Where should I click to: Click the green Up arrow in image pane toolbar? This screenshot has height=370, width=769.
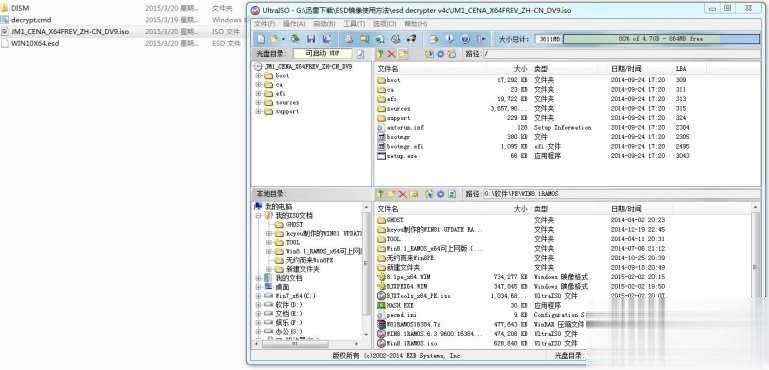[x=381, y=53]
